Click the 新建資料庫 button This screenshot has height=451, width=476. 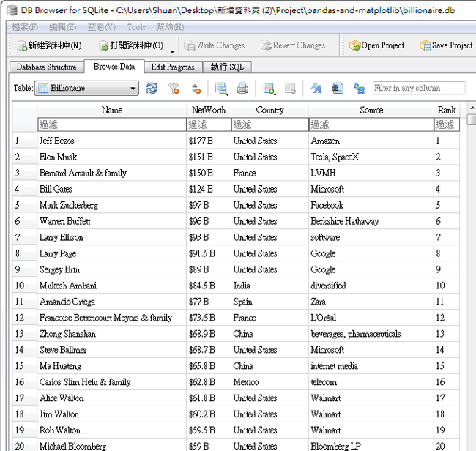[x=48, y=45]
